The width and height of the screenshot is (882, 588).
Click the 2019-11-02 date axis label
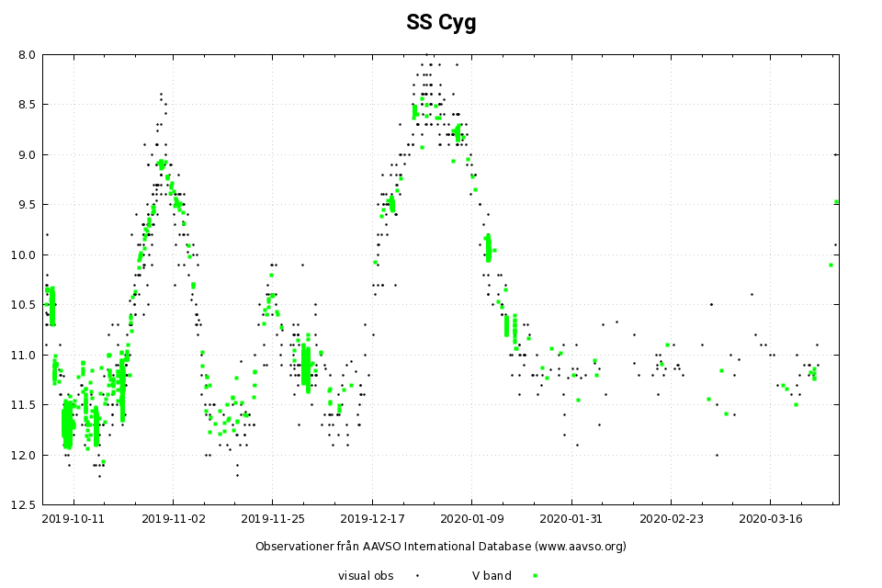click(x=173, y=518)
